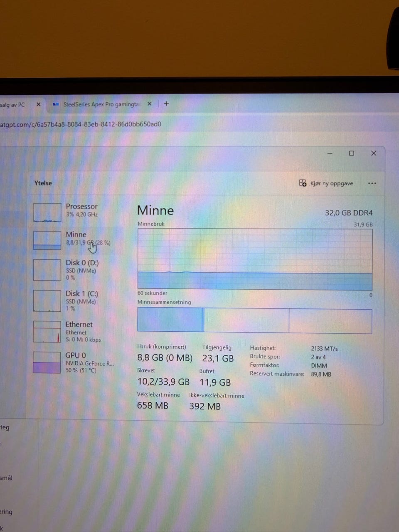Close the salg av PC tab
Screen dimensions: 399x532
coord(38,104)
